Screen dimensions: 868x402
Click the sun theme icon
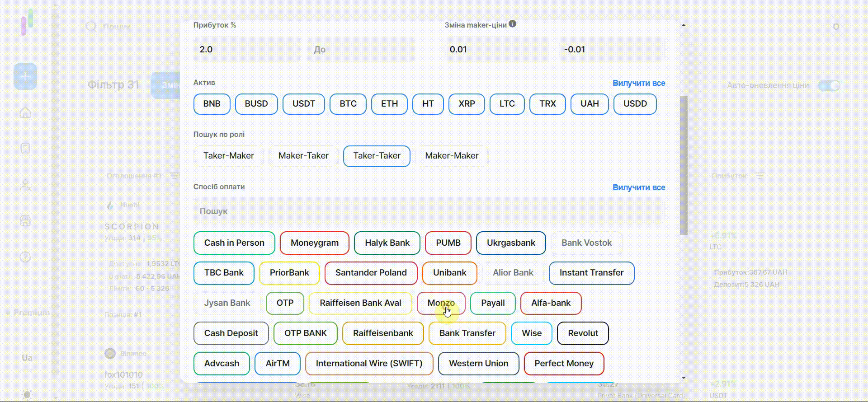pos(27,394)
